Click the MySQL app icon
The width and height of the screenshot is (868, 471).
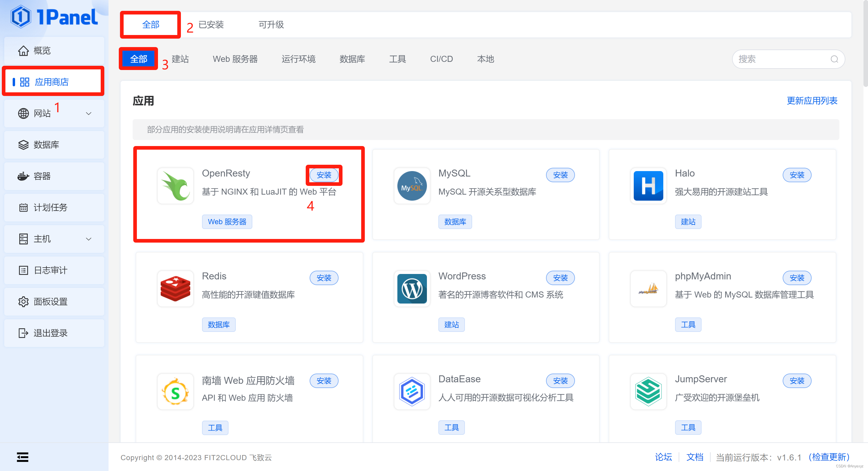[x=412, y=186]
